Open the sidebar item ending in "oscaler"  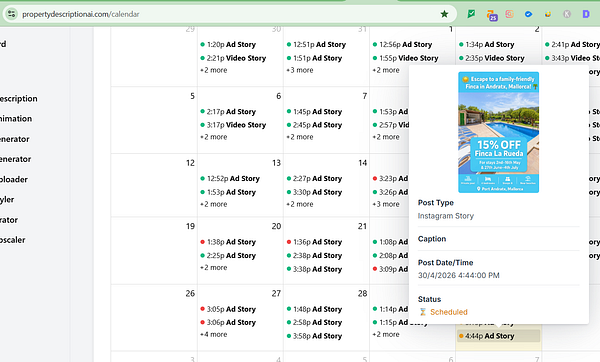[x=13, y=240]
